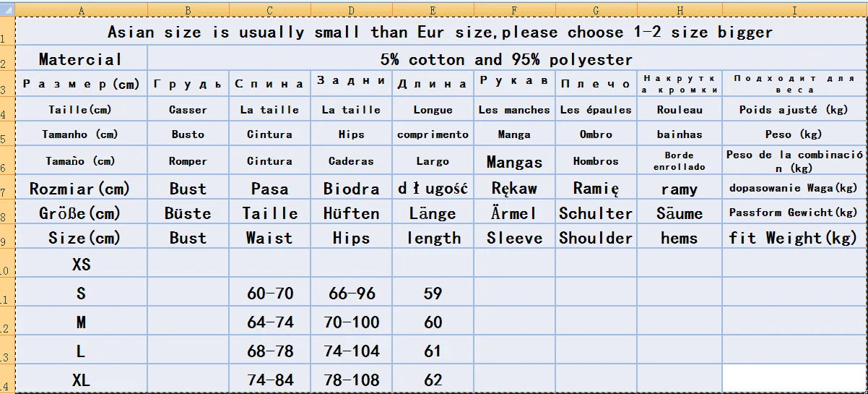Click the 'Ramię' cell
Screen dimensions: 868x394
(596, 188)
